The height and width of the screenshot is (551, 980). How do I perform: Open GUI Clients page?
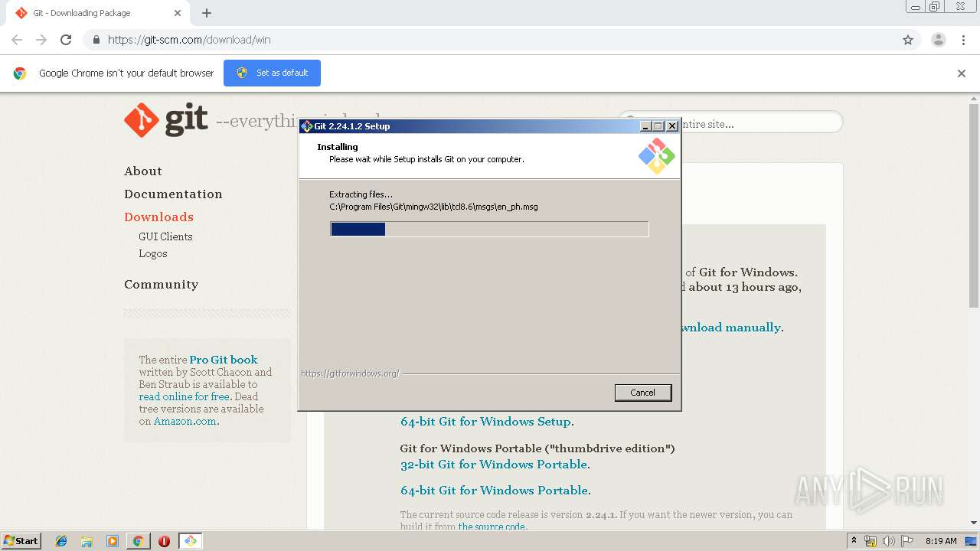click(x=165, y=236)
